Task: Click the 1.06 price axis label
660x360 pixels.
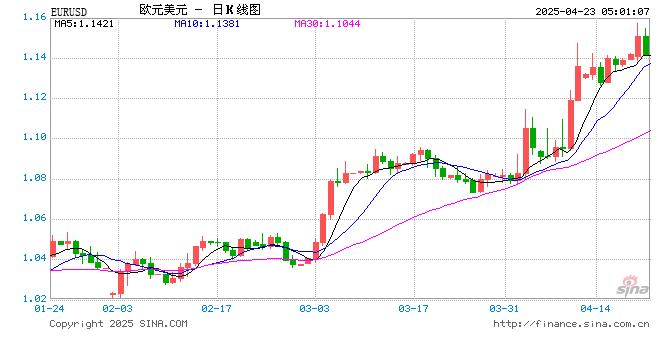Action: coord(35,218)
